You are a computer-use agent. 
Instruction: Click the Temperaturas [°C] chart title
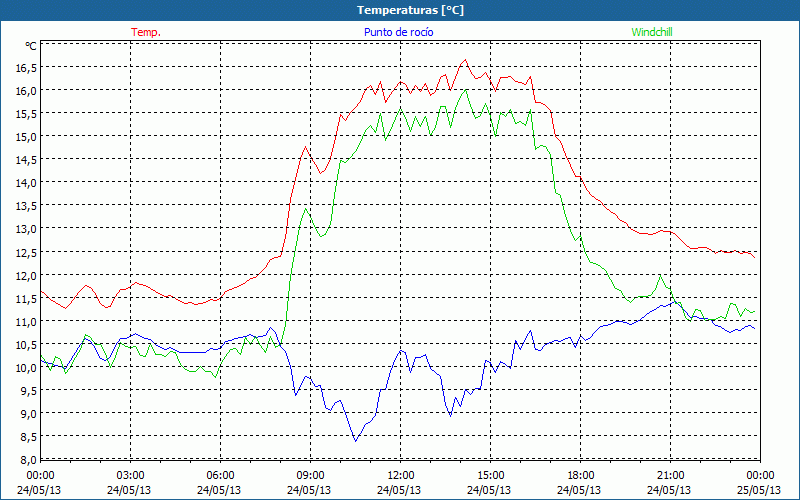coord(410,10)
